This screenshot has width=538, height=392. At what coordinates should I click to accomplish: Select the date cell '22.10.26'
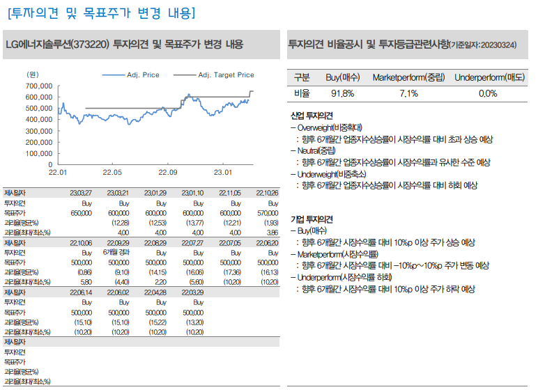[x=268, y=194]
